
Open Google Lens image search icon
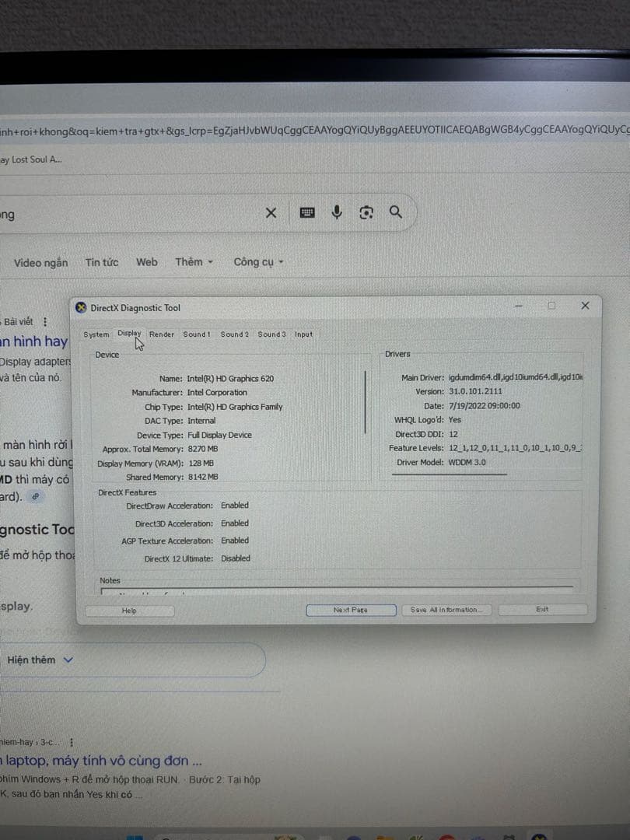click(366, 212)
